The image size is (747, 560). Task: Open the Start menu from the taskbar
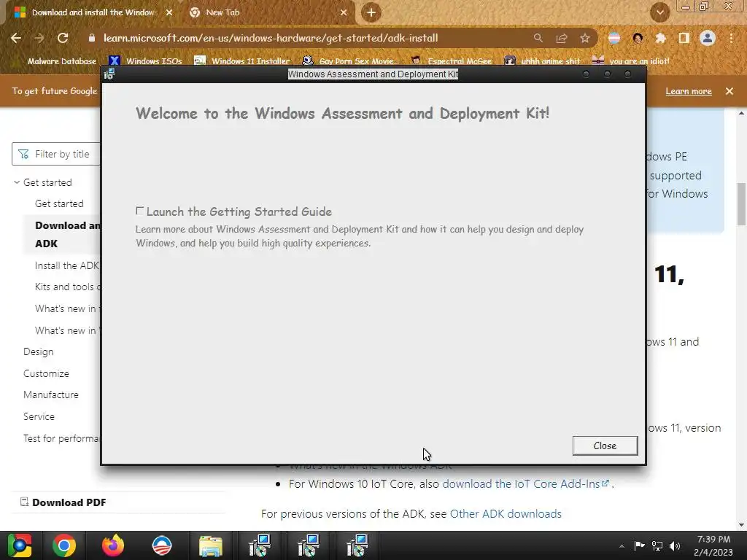pyautogui.click(x=20, y=545)
